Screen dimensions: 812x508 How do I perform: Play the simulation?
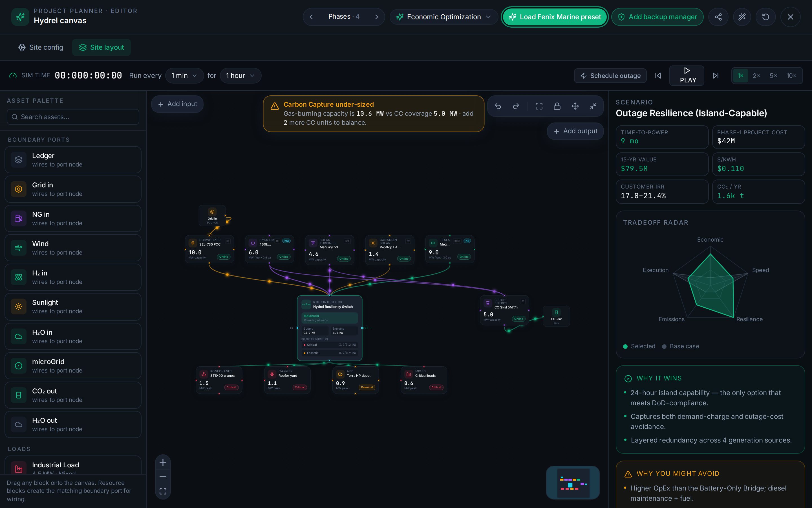(687, 76)
